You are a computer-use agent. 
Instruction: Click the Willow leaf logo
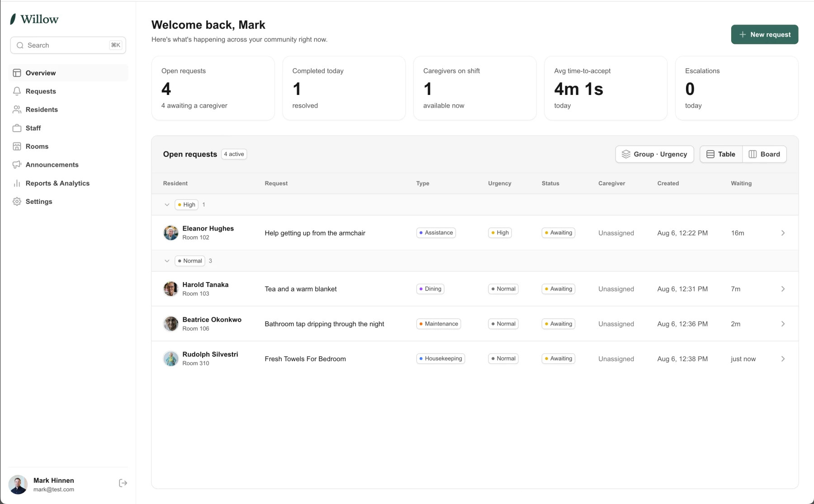(13, 19)
